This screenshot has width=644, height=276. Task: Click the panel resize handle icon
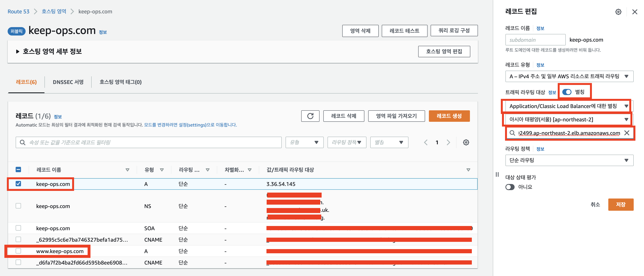point(497,174)
